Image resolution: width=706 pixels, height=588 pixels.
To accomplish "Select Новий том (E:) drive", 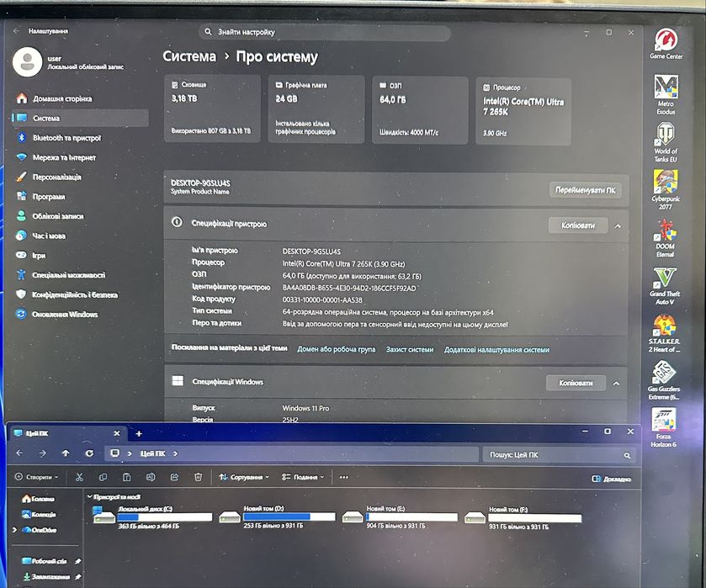I will point(400,516).
